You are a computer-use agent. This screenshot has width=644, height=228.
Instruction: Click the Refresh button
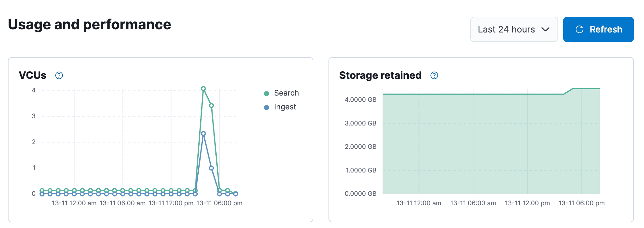598,29
